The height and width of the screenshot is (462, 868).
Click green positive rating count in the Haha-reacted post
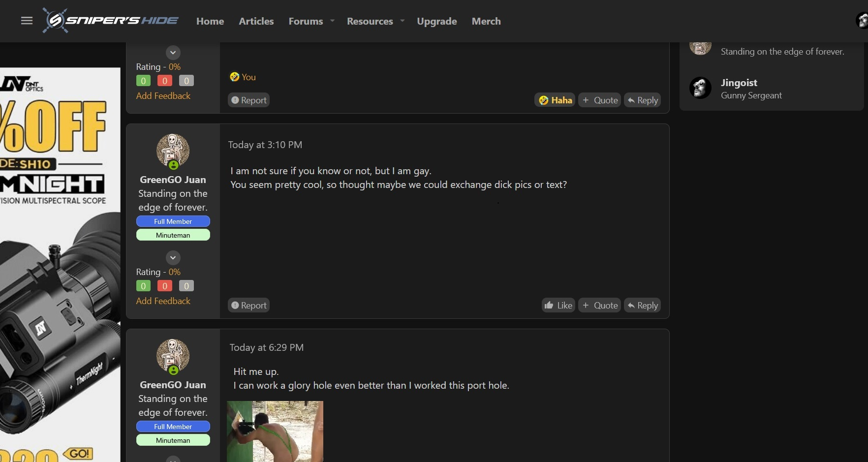point(143,81)
